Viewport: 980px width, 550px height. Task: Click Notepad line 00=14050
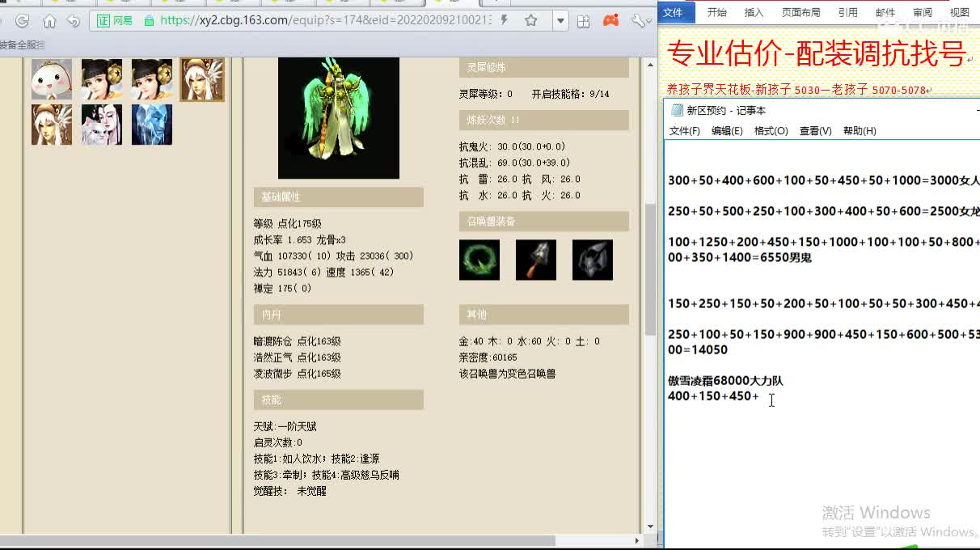coord(698,349)
